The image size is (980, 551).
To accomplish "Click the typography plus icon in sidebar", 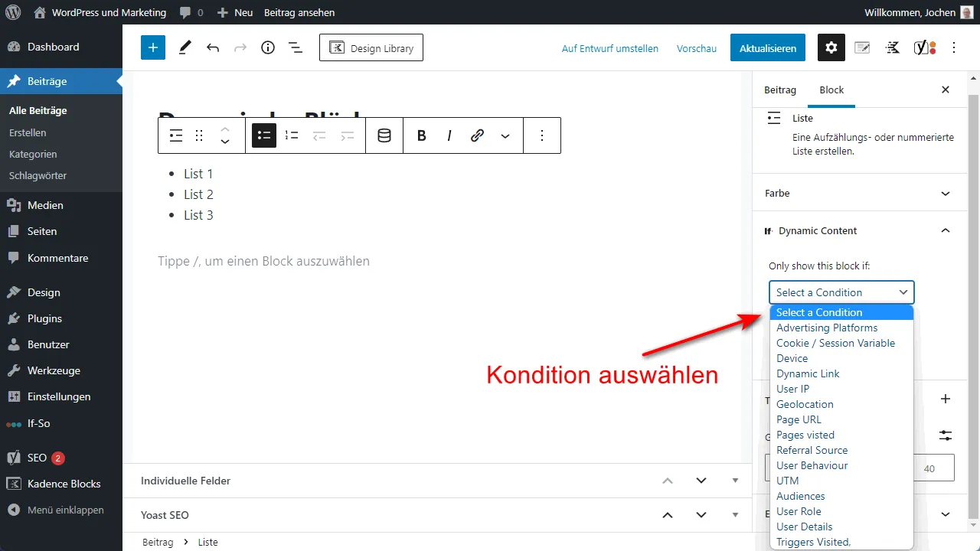I will 946,399.
